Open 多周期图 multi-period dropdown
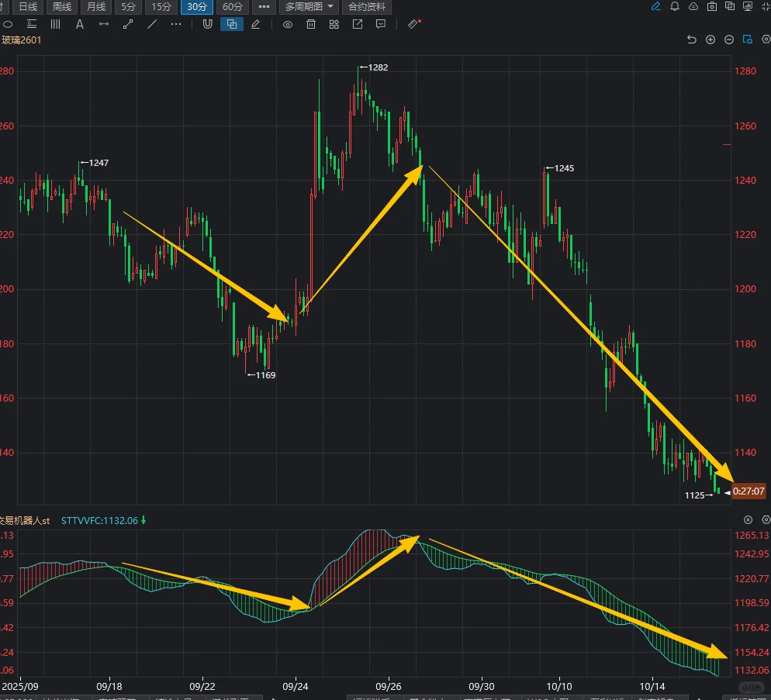Viewport: 771px width, 700px height. pyautogui.click(x=309, y=7)
